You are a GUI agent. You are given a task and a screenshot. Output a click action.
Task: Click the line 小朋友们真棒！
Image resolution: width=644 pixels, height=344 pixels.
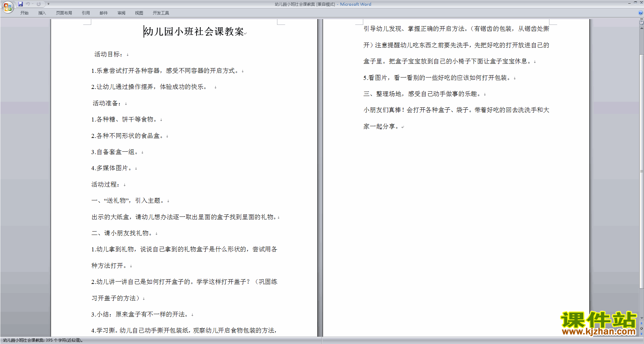point(456,110)
